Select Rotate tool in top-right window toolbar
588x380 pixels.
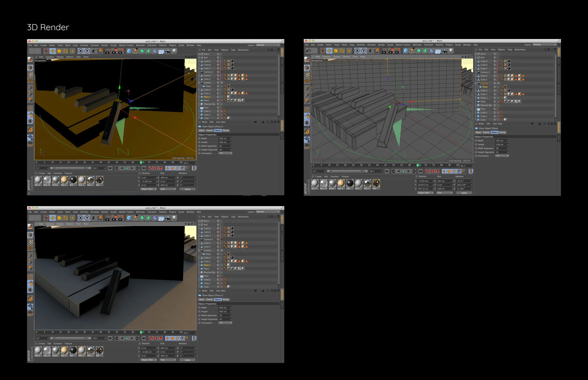[342, 51]
